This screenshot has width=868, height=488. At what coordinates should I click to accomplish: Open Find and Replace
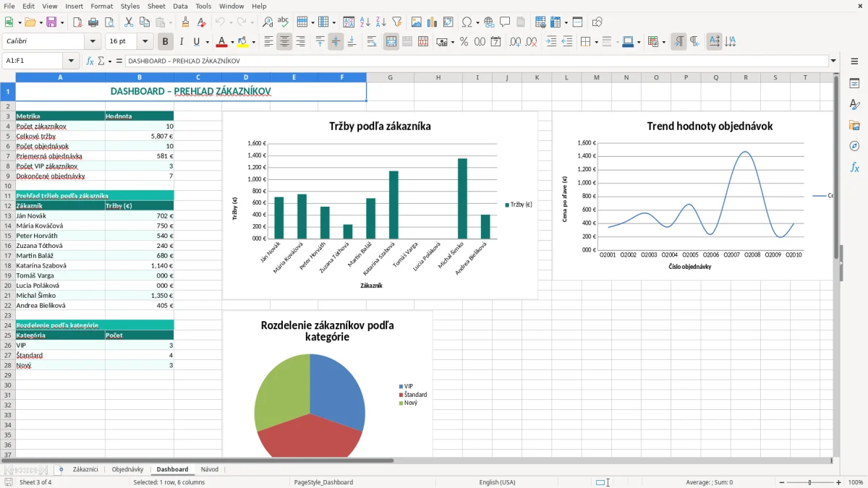pyautogui.click(x=268, y=22)
